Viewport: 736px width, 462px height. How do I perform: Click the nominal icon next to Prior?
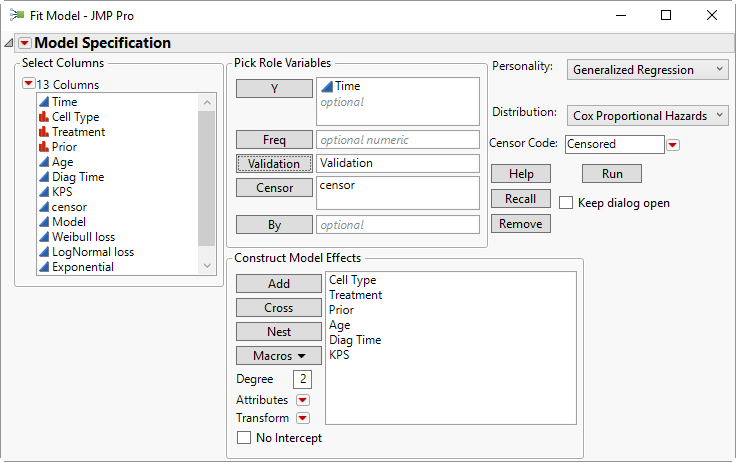[x=44, y=147]
